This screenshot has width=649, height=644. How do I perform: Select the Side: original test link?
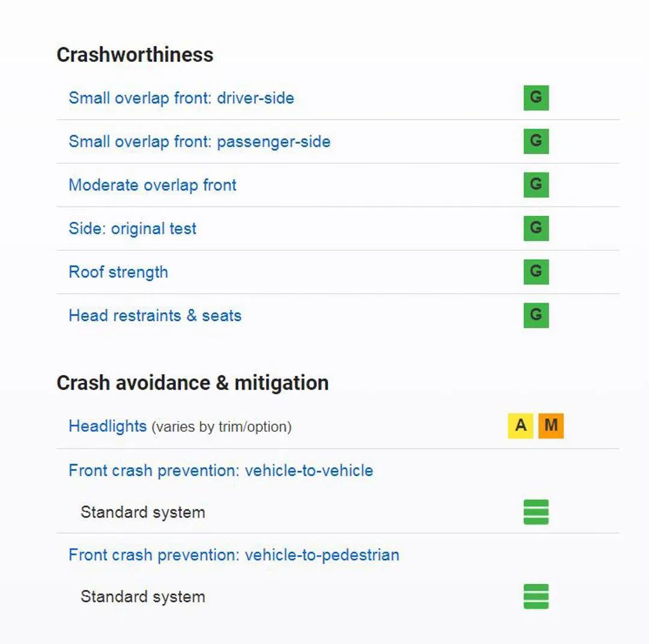click(132, 228)
